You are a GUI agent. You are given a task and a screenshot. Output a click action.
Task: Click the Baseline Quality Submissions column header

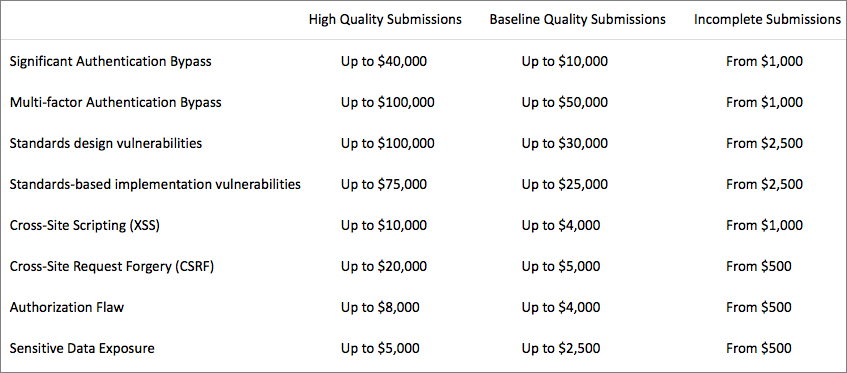click(x=577, y=20)
